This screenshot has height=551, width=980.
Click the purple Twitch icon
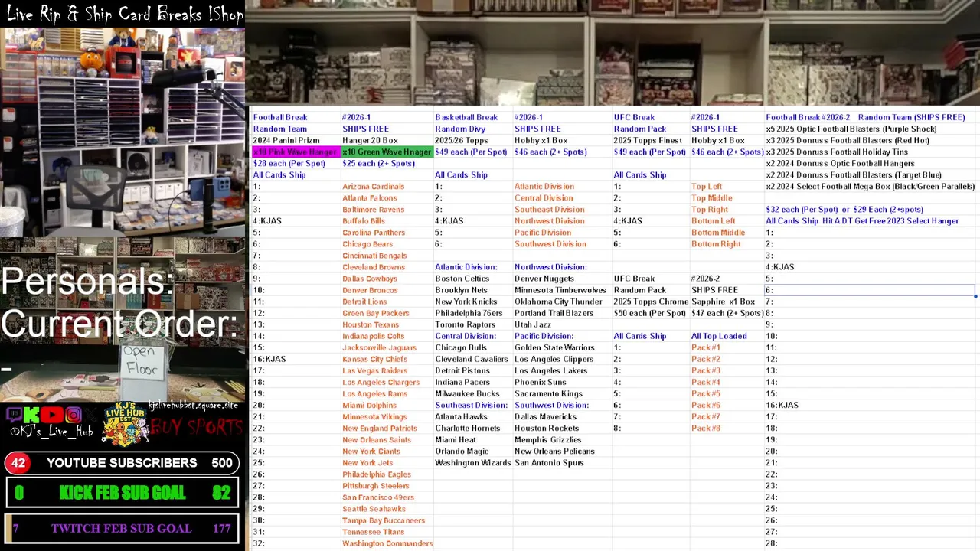tap(14, 416)
